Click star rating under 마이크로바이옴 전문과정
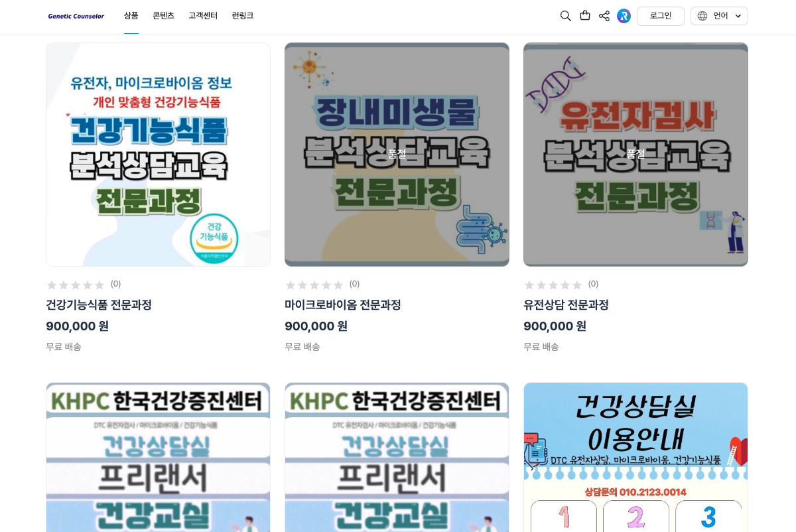 [314, 285]
